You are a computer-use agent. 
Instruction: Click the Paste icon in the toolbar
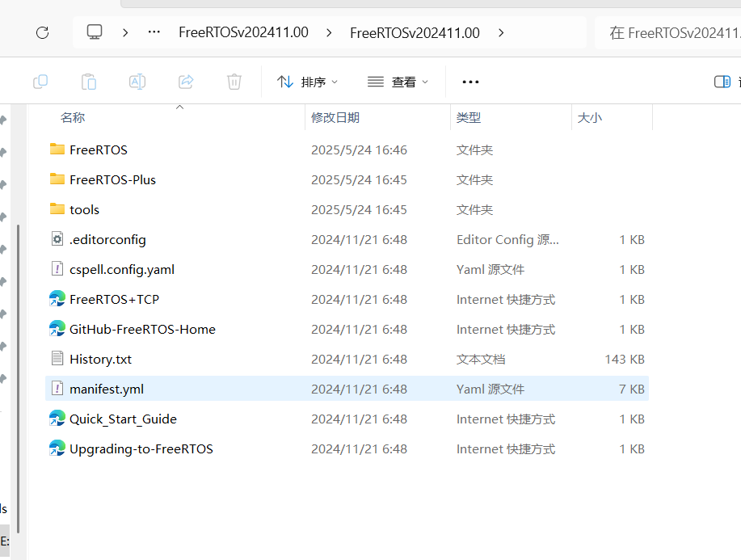pyautogui.click(x=89, y=81)
